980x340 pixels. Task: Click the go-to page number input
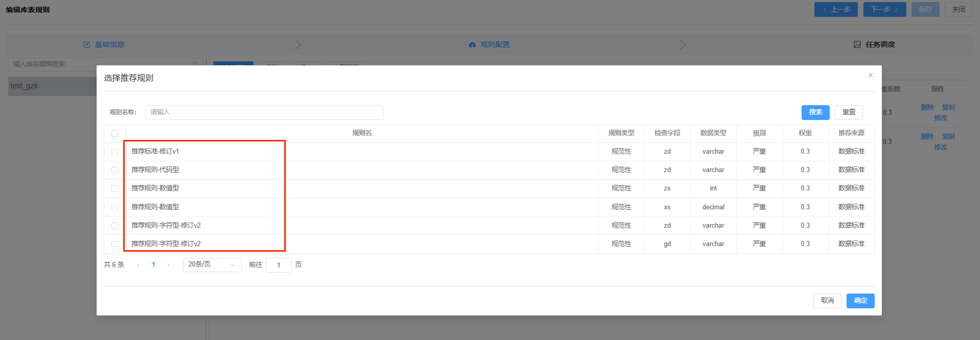coord(278,265)
